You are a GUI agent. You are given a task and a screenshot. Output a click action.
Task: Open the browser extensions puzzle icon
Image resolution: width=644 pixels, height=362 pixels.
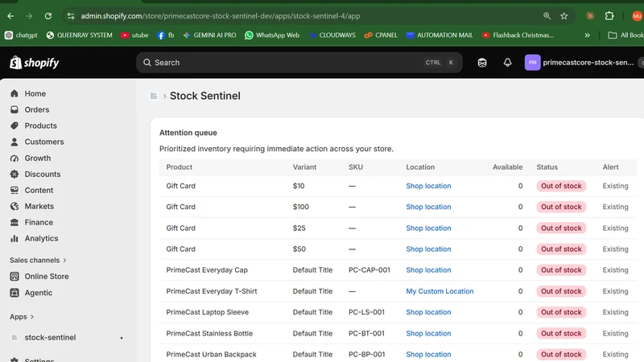pyautogui.click(x=609, y=16)
